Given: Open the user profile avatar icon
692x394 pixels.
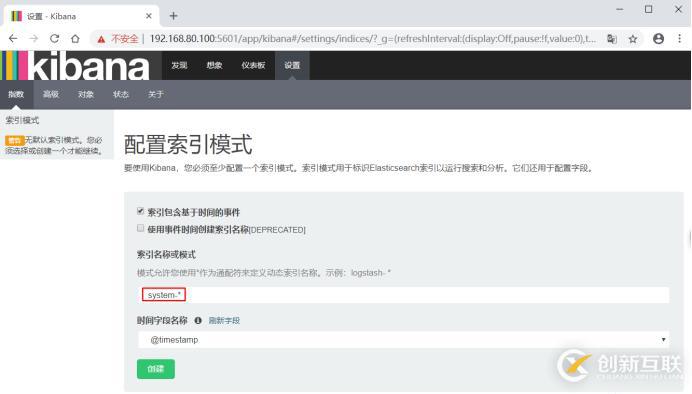Looking at the screenshot, I should click(658, 39).
